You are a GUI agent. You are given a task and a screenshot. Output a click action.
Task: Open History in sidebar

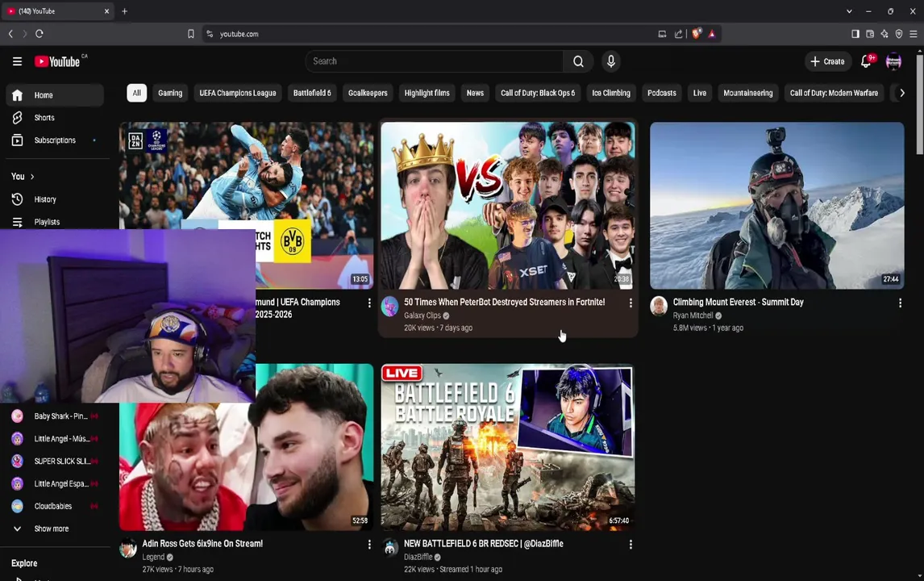pos(55,199)
